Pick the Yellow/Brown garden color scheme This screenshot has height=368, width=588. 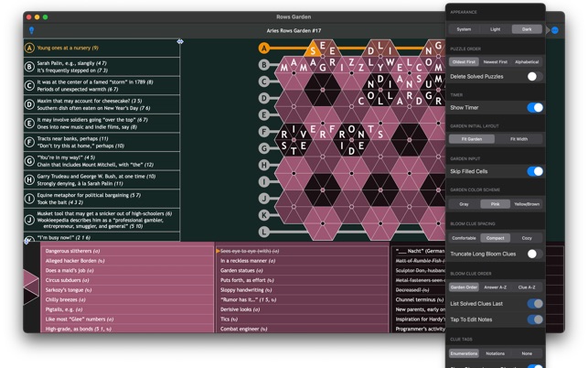click(x=527, y=204)
